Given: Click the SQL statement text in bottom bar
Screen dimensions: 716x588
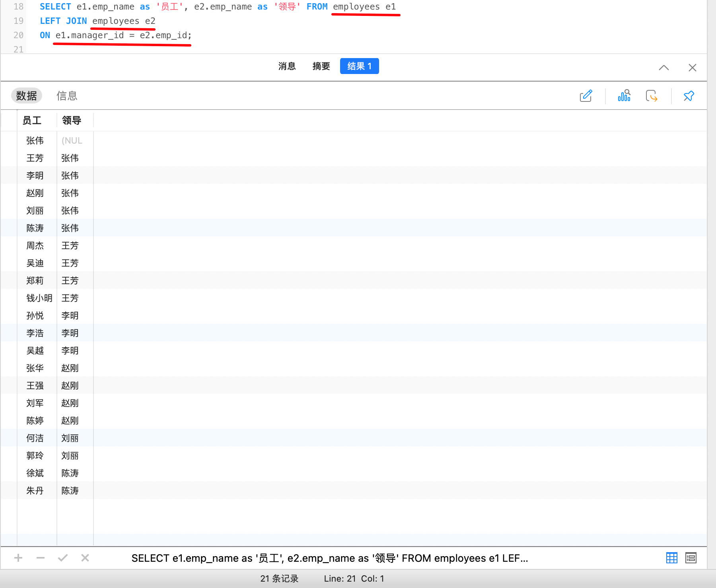Looking at the screenshot, I should (330, 558).
